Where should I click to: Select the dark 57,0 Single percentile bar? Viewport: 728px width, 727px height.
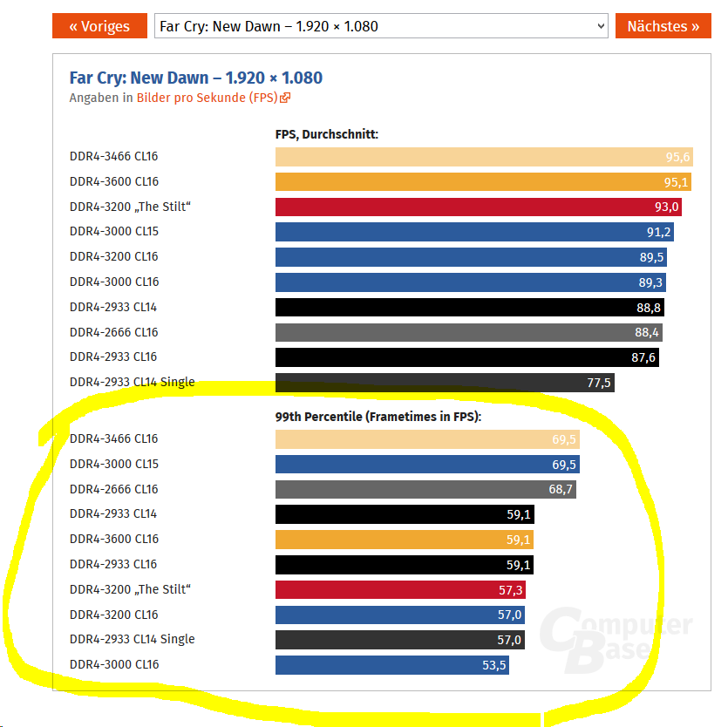(x=400, y=640)
